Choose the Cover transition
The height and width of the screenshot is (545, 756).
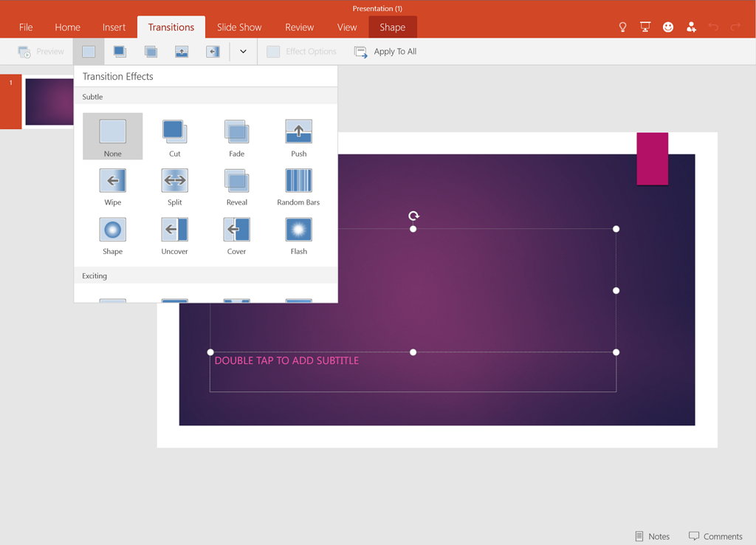236,234
